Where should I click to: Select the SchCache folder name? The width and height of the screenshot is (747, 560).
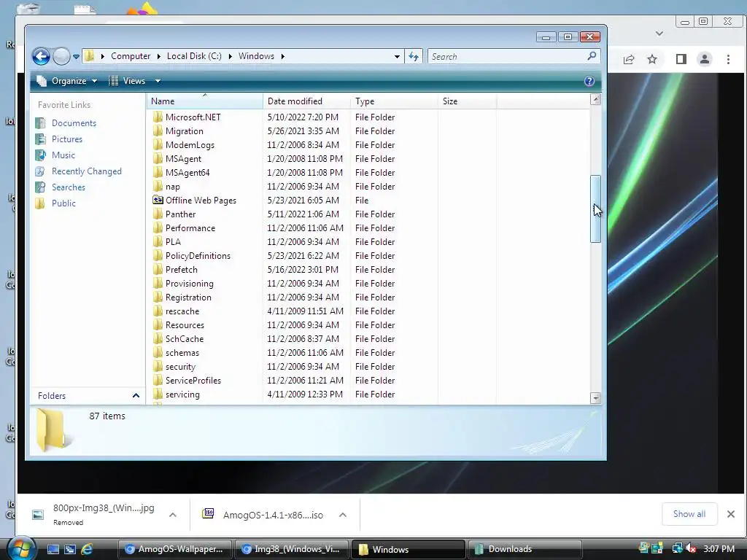(185, 338)
